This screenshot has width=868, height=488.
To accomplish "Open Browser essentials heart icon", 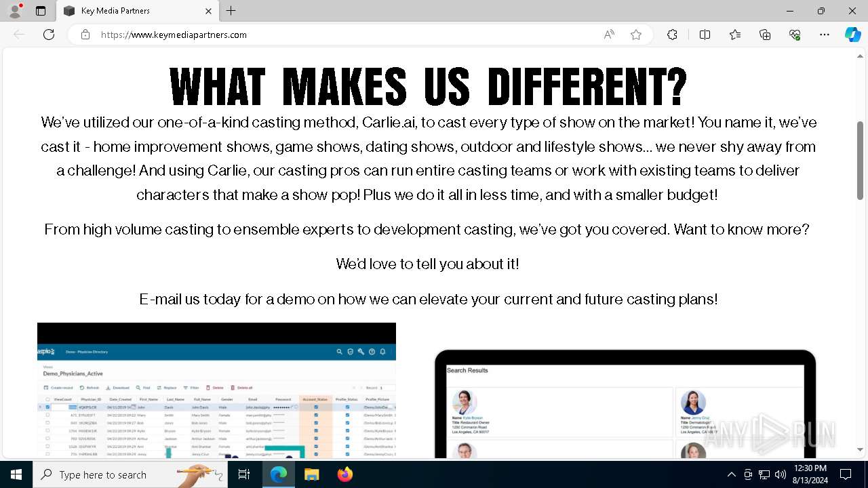I will (795, 35).
